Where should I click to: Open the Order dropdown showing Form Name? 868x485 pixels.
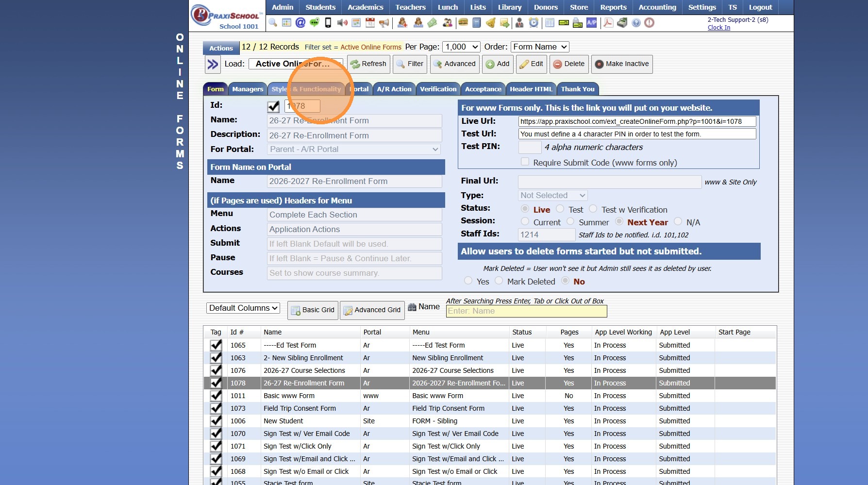coord(540,47)
